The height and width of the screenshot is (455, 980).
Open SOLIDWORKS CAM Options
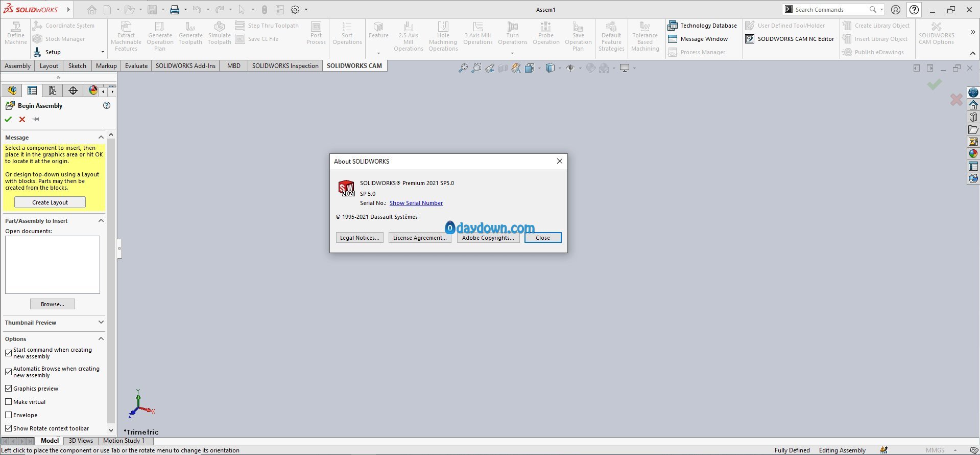[x=937, y=33]
